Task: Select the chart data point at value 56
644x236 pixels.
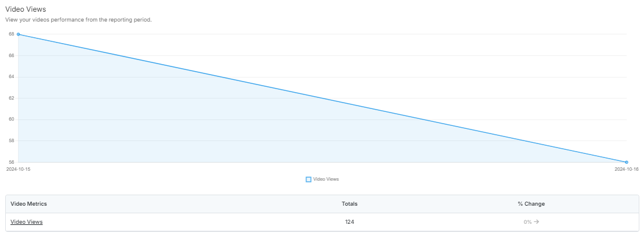Action: tap(627, 163)
